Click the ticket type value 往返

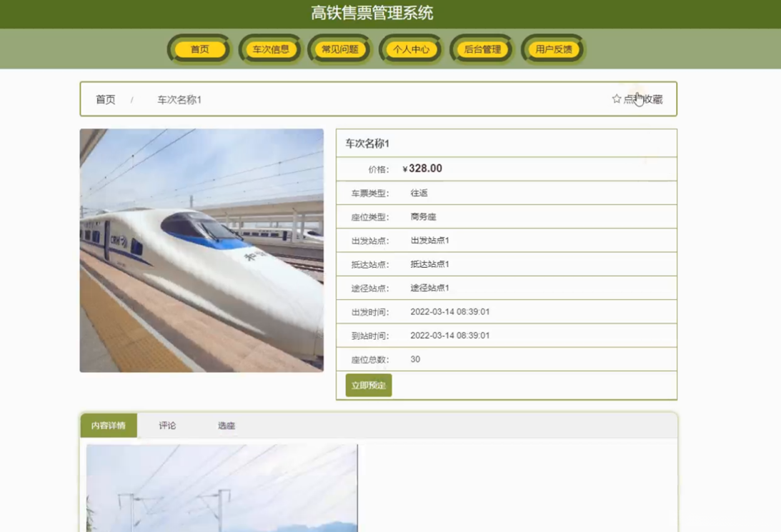pyautogui.click(x=419, y=193)
